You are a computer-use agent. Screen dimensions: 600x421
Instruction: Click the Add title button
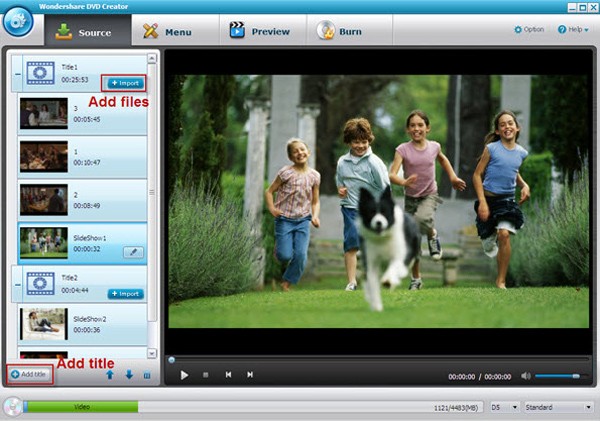pos(28,374)
